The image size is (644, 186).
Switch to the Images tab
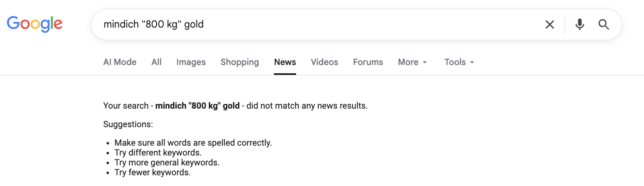point(191,62)
